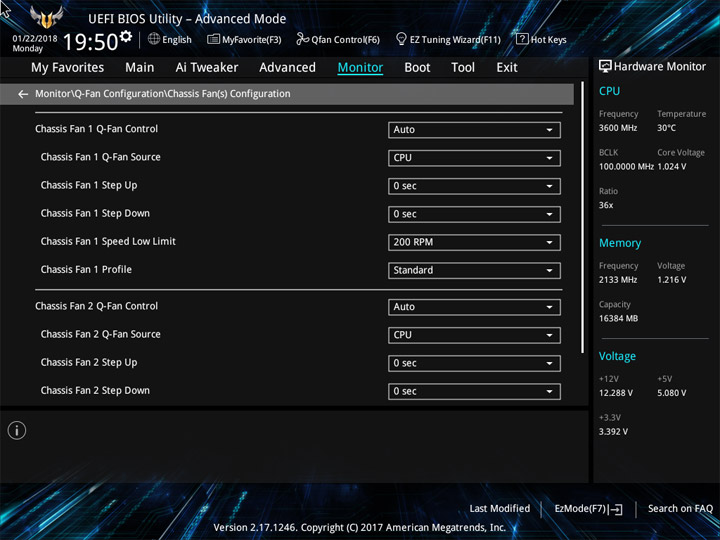Open Chassis Fan 1 Q-Fan Source dropdown

point(474,158)
